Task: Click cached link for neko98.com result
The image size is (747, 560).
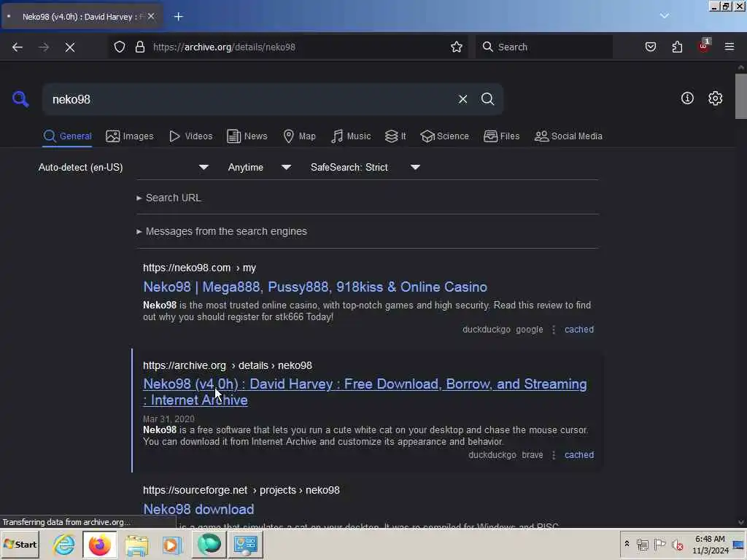Action: 578,330
